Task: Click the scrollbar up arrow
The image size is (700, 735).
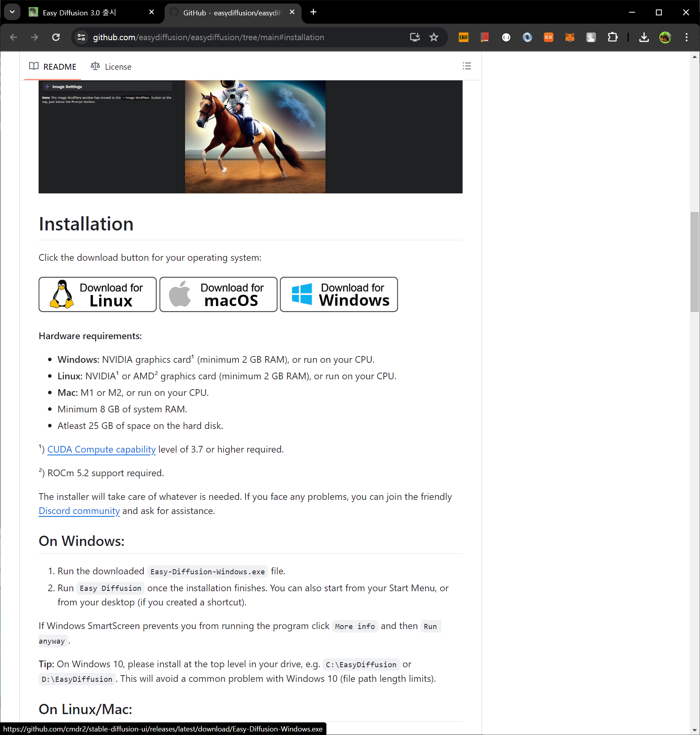Action: [x=695, y=57]
